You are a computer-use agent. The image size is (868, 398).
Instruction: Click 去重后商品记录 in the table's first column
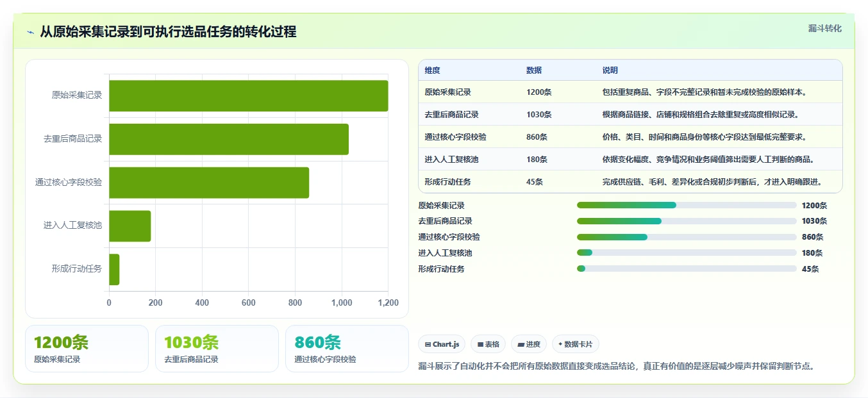click(x=451, y=115)
